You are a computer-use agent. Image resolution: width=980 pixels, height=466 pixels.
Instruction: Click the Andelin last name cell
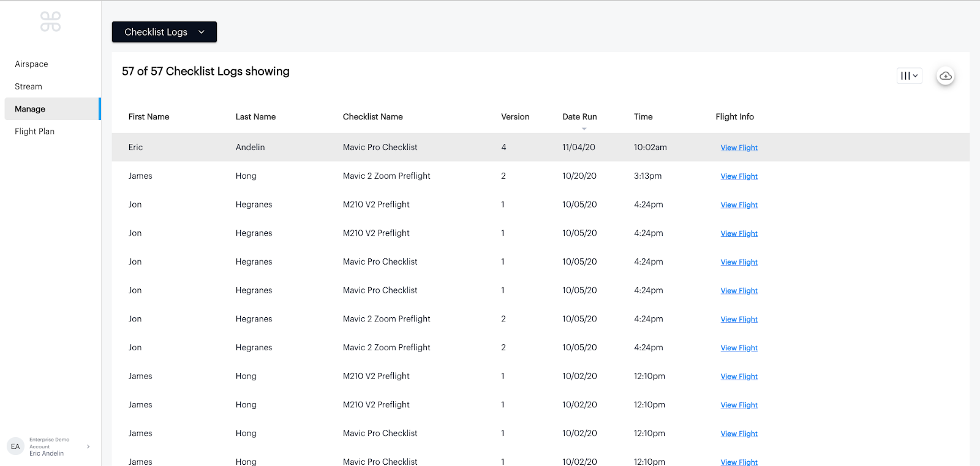pyautogui.click(x=250, y=147)
